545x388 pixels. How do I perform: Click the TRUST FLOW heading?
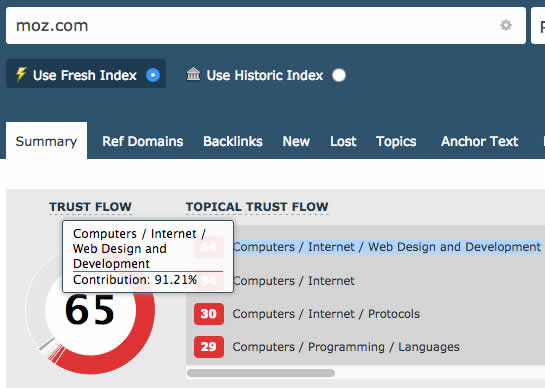[90, 207]
